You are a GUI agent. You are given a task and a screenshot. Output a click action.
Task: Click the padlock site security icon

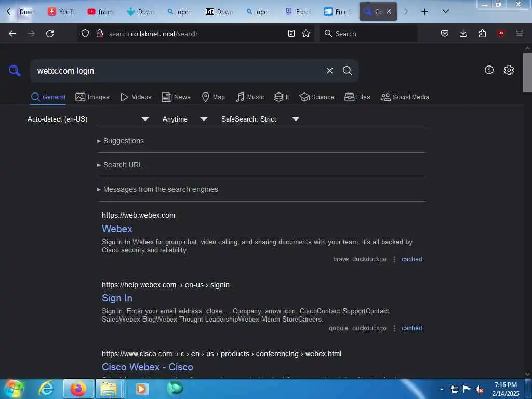tap(99, 34)
